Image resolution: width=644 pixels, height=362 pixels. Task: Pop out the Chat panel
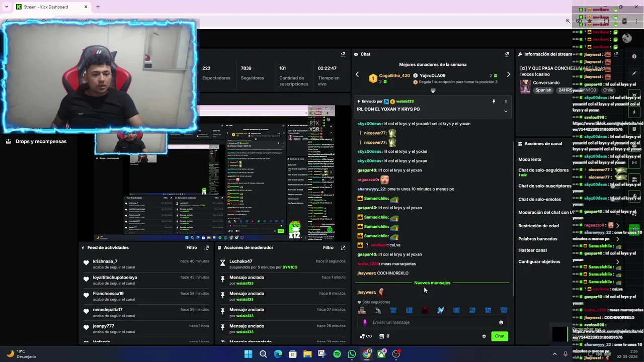507,54
